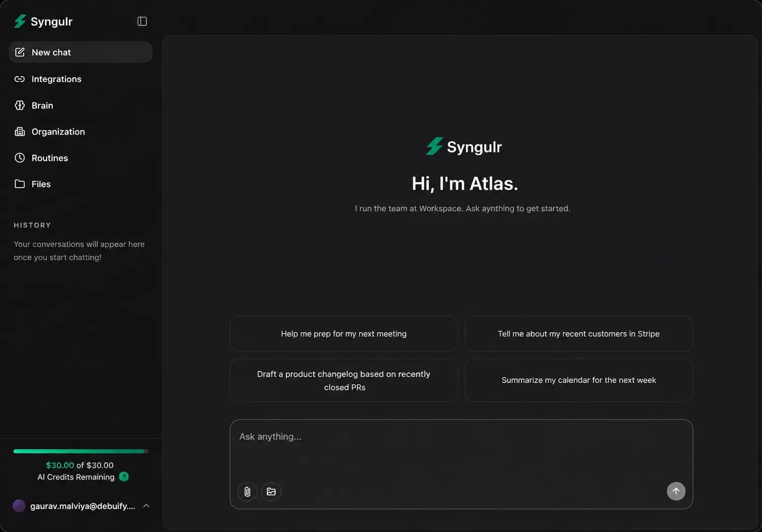The image size is (762, 532).
Task: Click the center Syngulr logo
Action: (463, 147)
